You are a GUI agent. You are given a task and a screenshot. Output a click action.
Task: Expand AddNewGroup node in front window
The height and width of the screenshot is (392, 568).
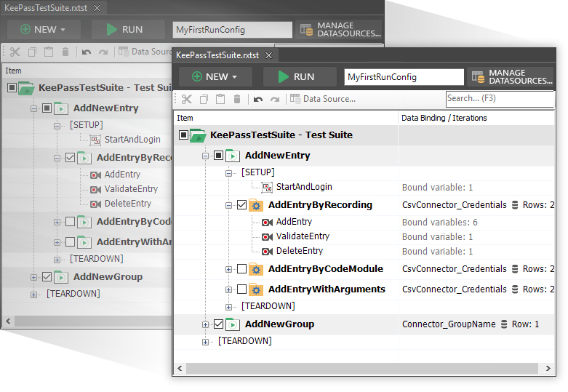[205, 324]
